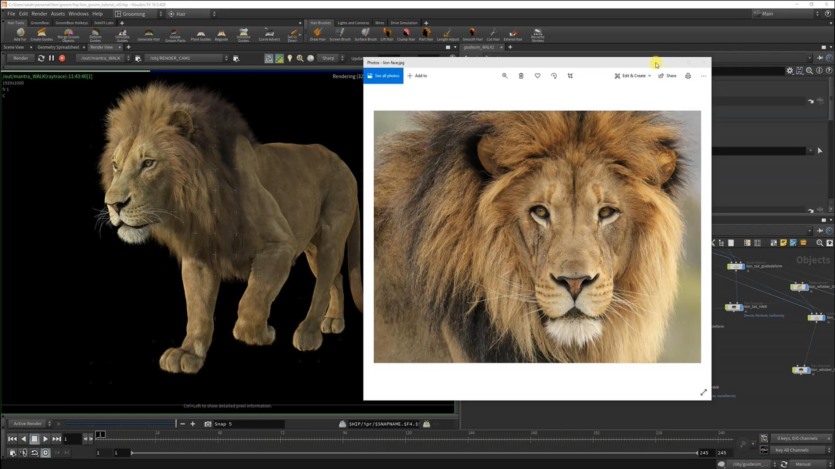
Task: Open the Assets menu
Action: point(58,14)
